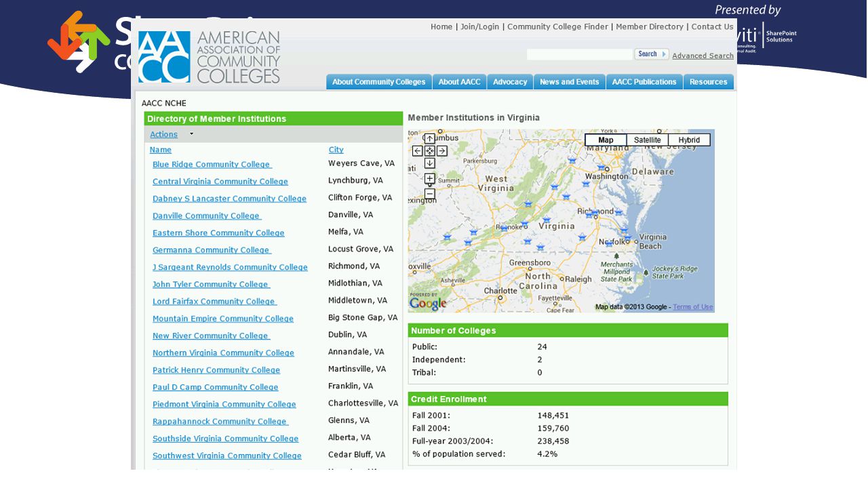Click the star marker near Washington on the map
Image resolution: width=868 pixels, height=488 pixels.
click(601, 167)
